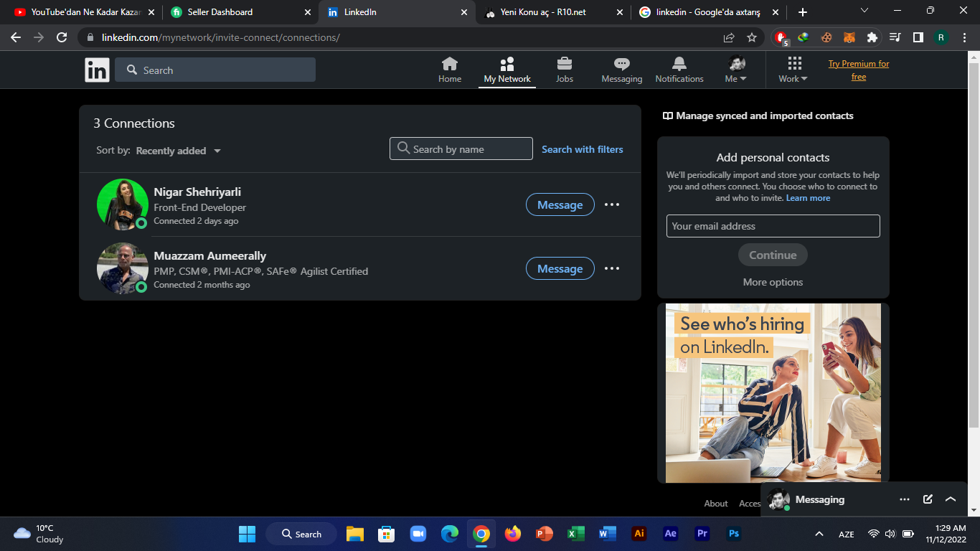This screenshot has height=551, width=980.
Task: Open the Sort by Recently added dropdown
Action: [x=178, y=151]
